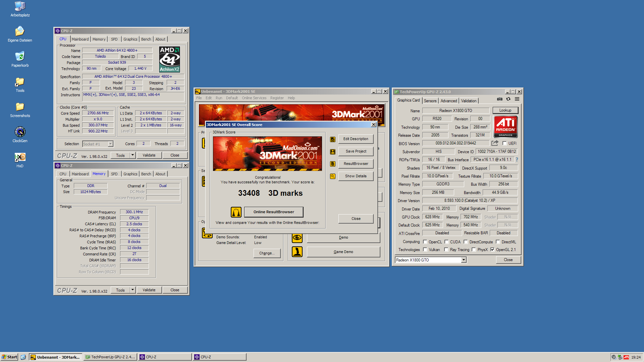Image resolution: width=644 pixels, height=362 pixels.
Task: Click the Demo eye icon in 3DMark
Action: [x=297, y=238]
